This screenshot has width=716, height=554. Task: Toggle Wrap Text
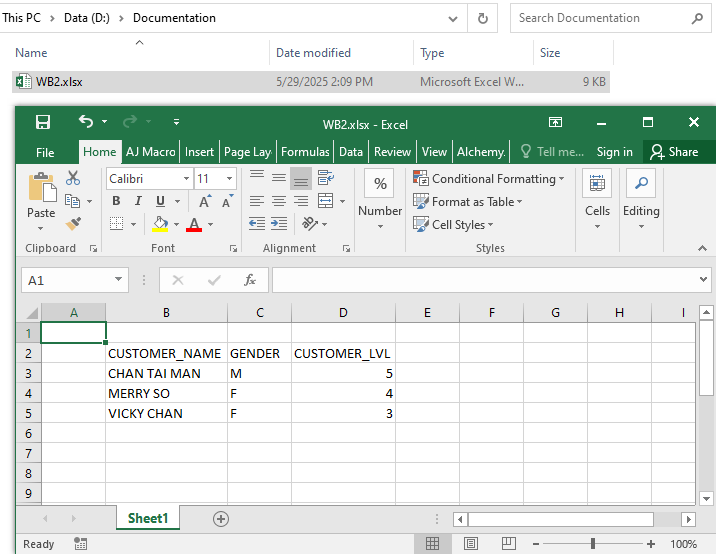click(326, 178)
